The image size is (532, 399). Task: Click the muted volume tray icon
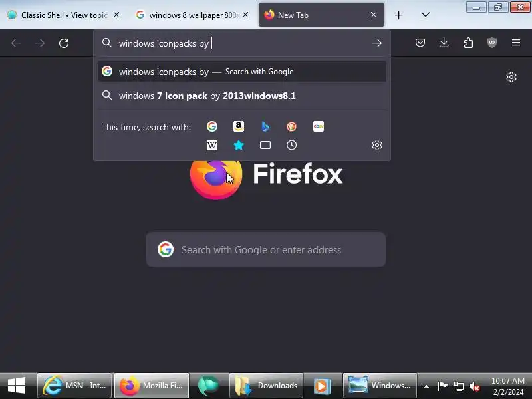click(x=475, y=386)
